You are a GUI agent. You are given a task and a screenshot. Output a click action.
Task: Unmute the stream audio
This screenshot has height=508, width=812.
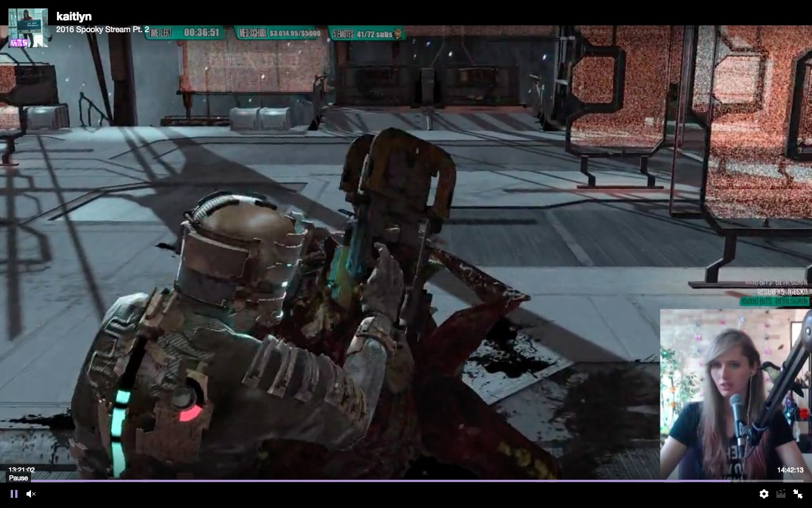pyautogui.click(x=32, y=494)
